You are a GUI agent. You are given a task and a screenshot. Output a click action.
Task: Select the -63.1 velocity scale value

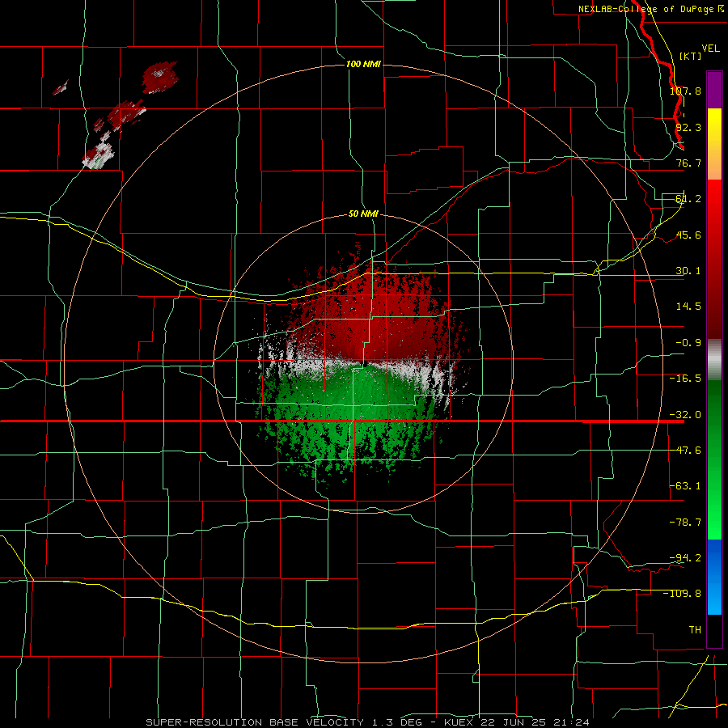tap(686, 486)
